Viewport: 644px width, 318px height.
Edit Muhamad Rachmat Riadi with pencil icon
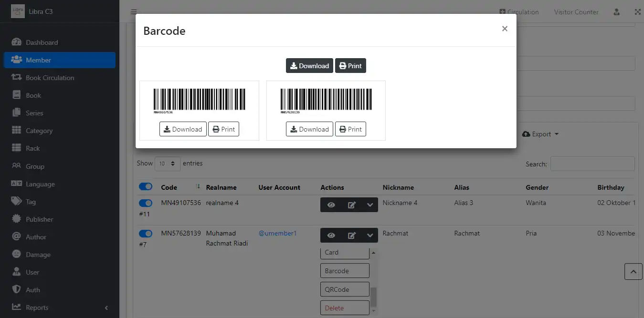(x=352, y=236)
